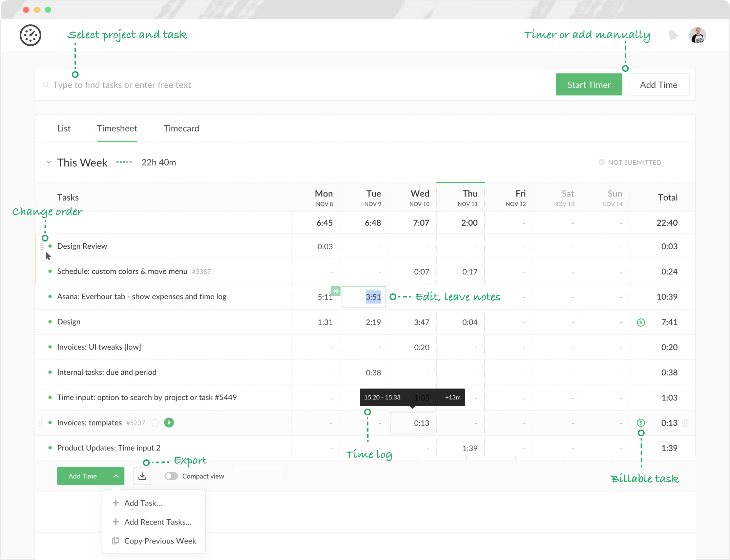Click the notes quote icon on the Asana task
The height and width of the screenshot is (560, 730).
[x=336, y=291]
